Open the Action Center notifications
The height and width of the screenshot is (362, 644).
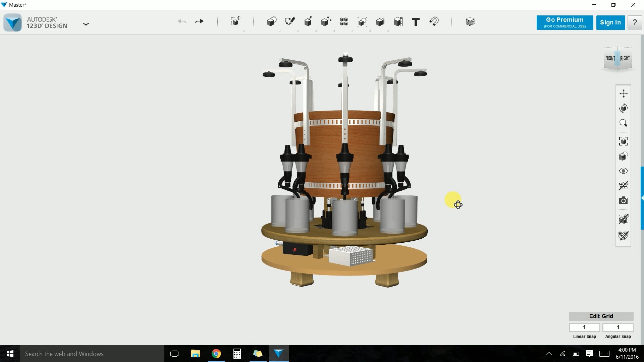[589, 354]
